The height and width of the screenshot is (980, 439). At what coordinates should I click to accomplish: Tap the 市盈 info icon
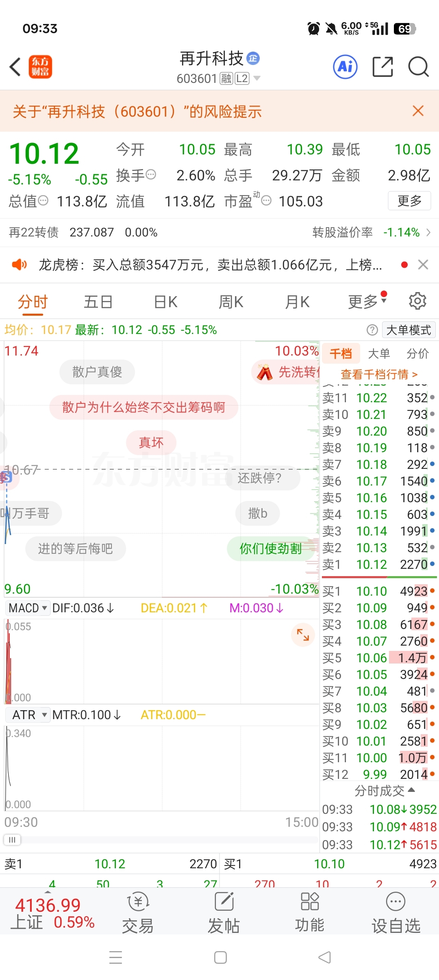coord(266,200)
